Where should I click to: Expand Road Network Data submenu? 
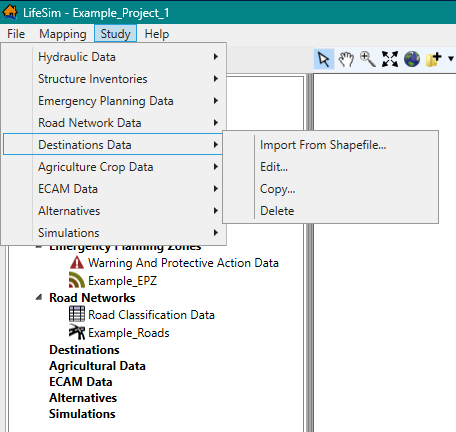pos(113,123)
